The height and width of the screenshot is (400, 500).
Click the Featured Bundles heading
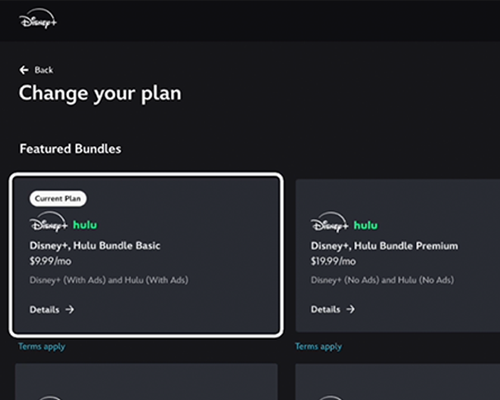[70, 149]
